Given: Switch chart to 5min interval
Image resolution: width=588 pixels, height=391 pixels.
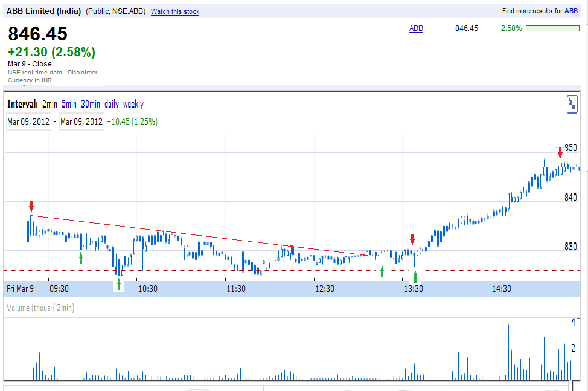Looking at the screenshot, I should (69, 104).
